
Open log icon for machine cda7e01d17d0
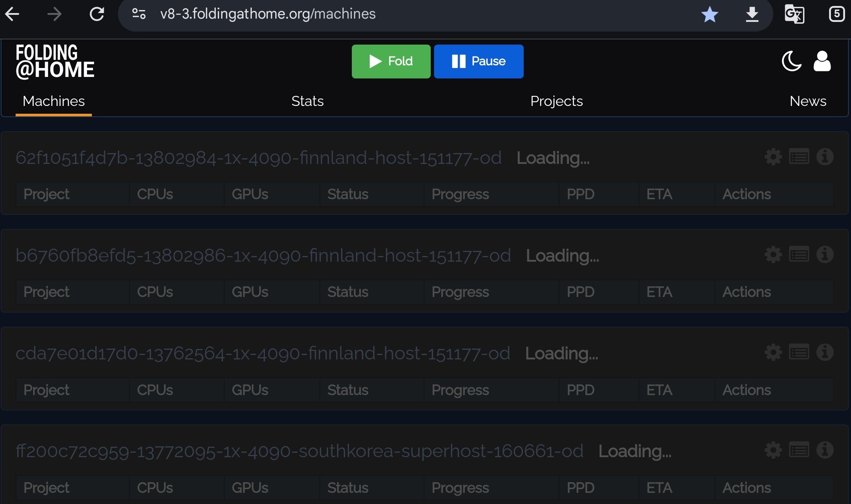click(x=799, y=352)
